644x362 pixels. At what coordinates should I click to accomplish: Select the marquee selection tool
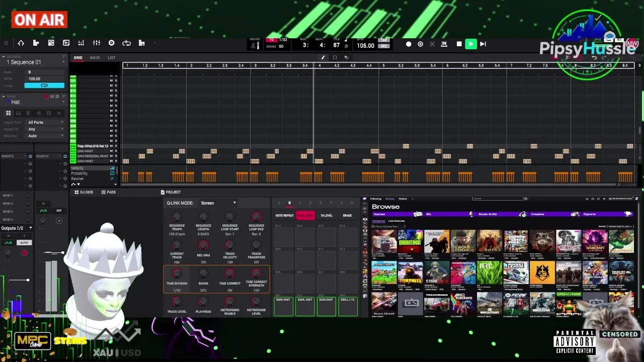tap(335, 57)
